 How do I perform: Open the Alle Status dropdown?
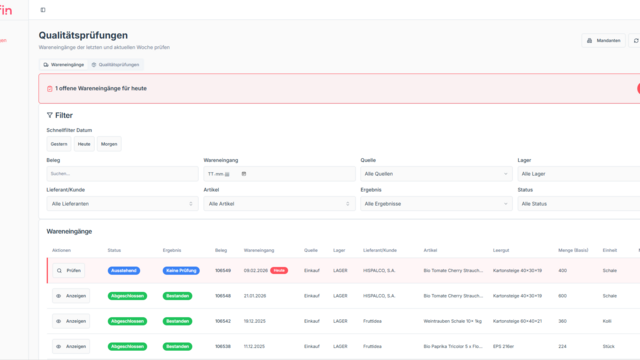click(579, 204)
